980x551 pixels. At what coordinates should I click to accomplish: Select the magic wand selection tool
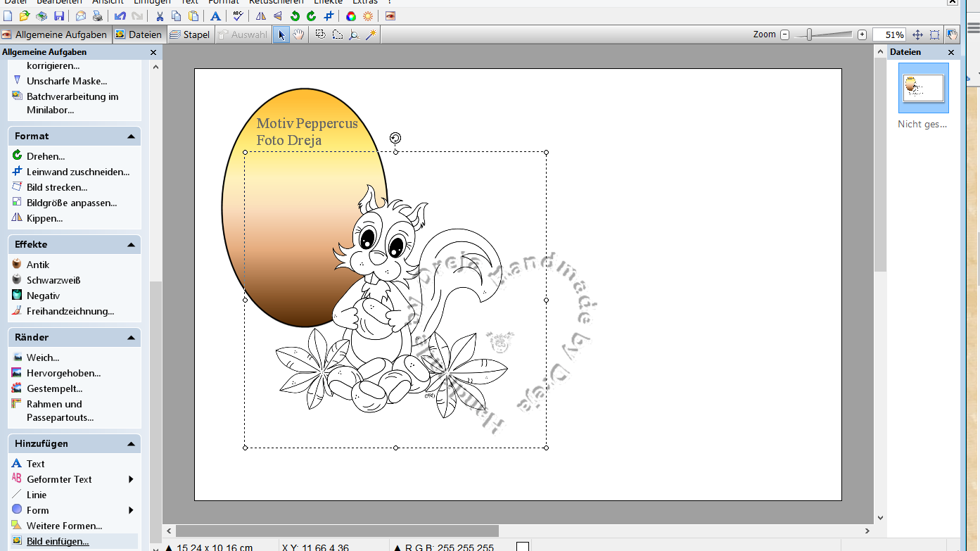click(x=371, y=34)
